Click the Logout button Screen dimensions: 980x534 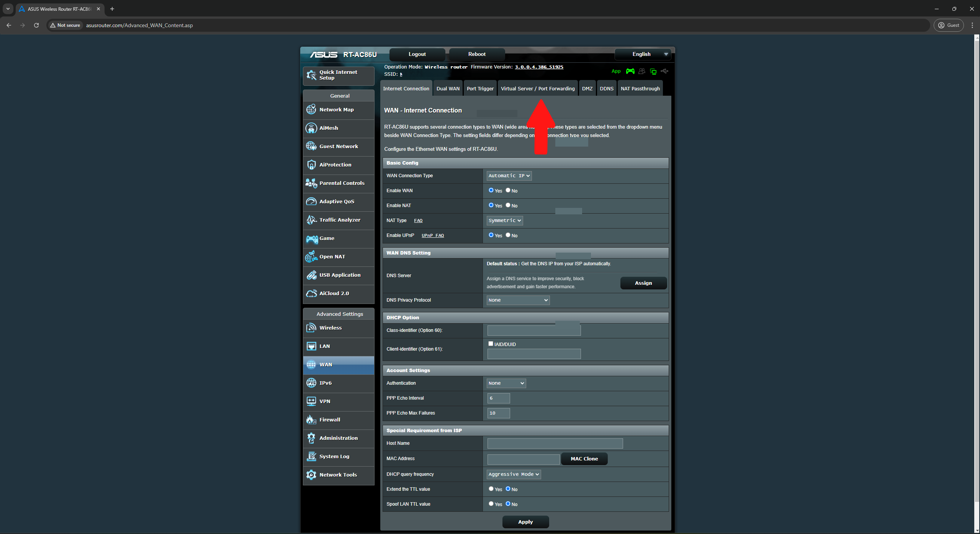point(417,54)
